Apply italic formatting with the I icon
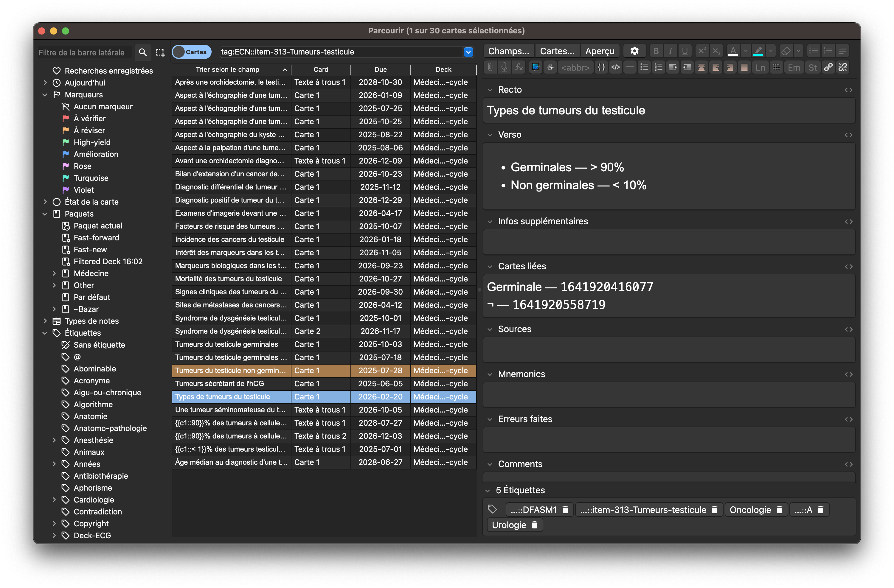The height and width of the screenshot is (588, 894). [x=670, y=51]
